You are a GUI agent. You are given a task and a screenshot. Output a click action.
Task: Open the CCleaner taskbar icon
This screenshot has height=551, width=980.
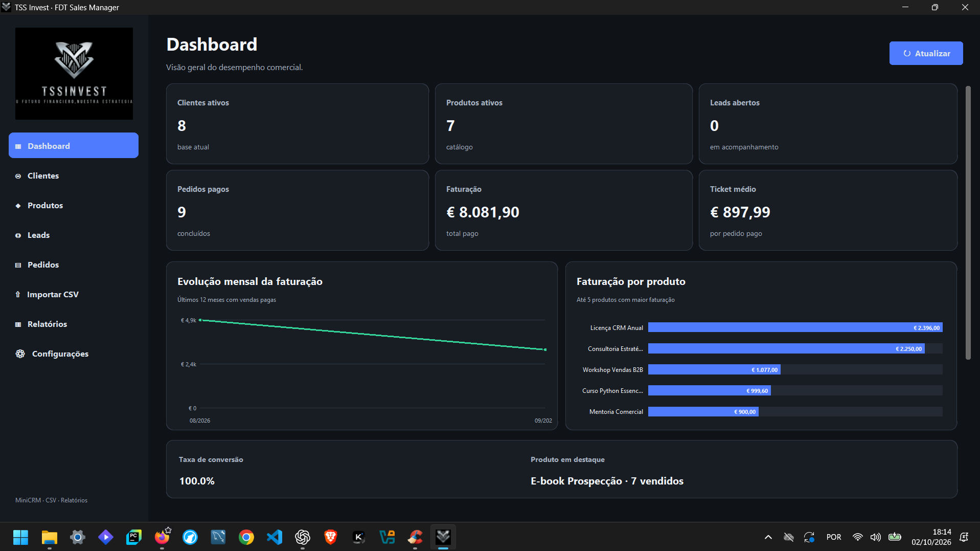coord(415,537)
